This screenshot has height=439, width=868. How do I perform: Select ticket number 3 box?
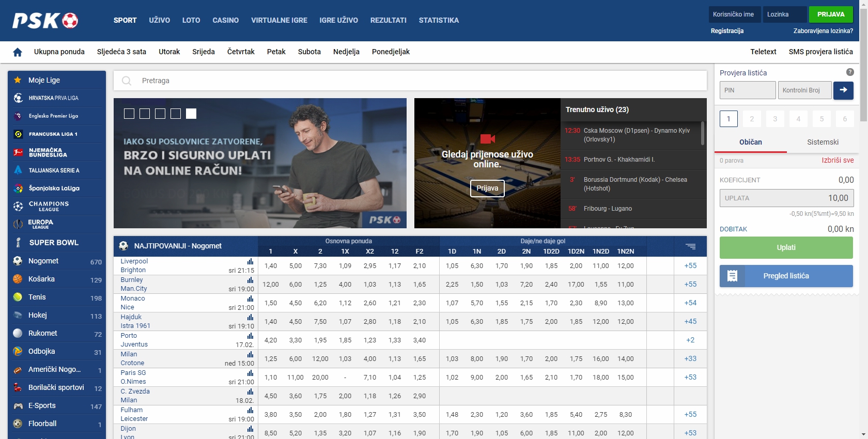click(x=775, y=119)
